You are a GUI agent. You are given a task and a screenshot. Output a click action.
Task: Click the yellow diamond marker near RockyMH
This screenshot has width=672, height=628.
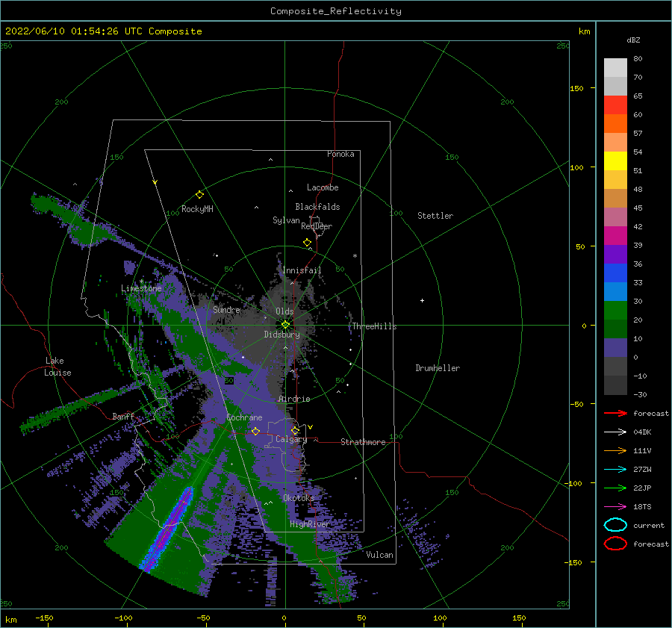pos(199,195)
